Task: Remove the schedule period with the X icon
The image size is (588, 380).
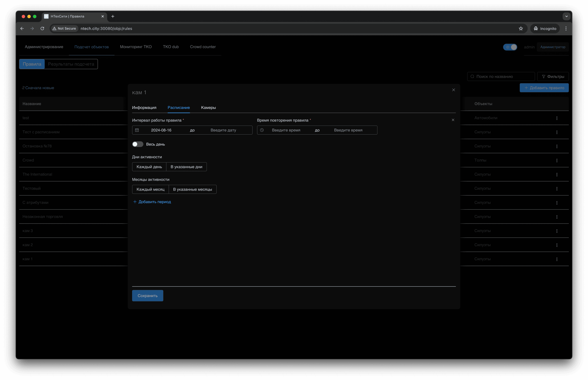Action: pos(453,120)
